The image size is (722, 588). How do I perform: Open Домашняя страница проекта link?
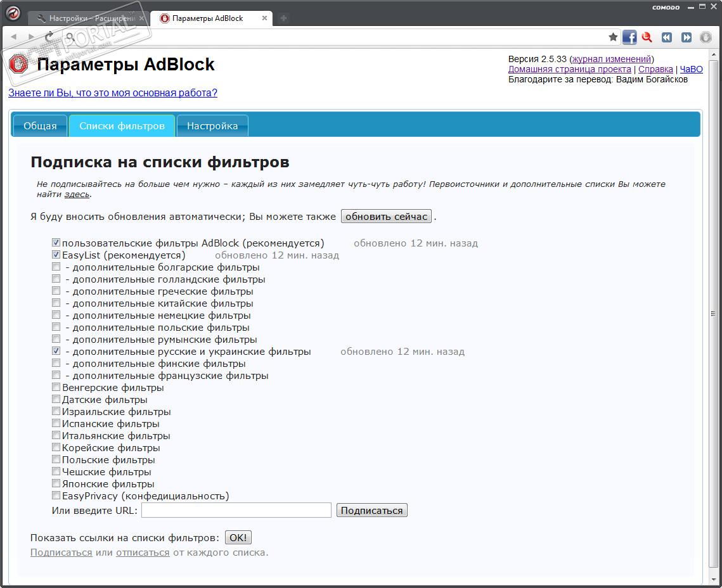point(570,69)
